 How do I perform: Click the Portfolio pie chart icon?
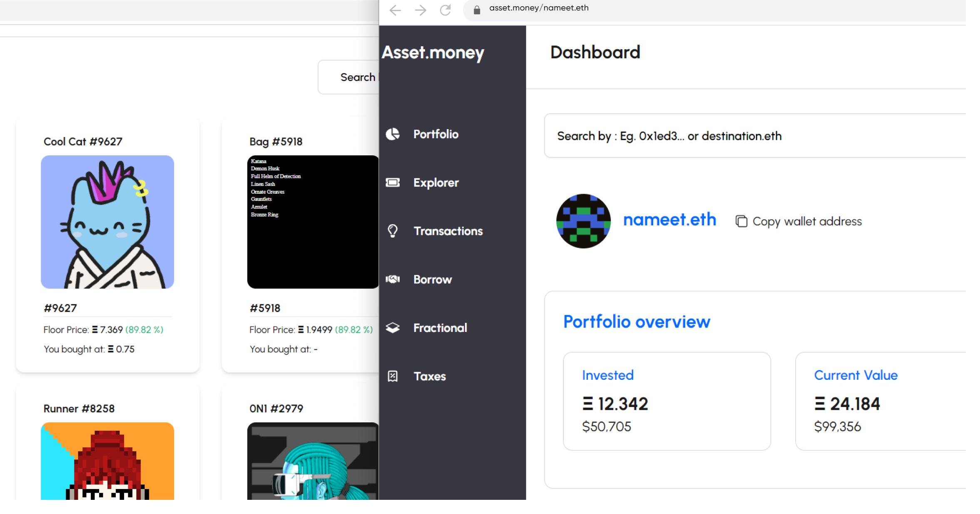[393, 134]
